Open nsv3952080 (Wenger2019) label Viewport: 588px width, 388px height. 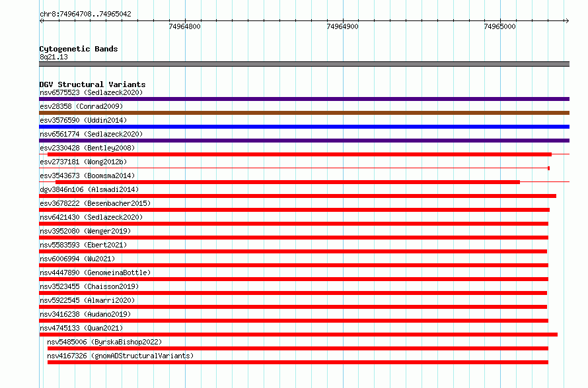click(85, 231)
